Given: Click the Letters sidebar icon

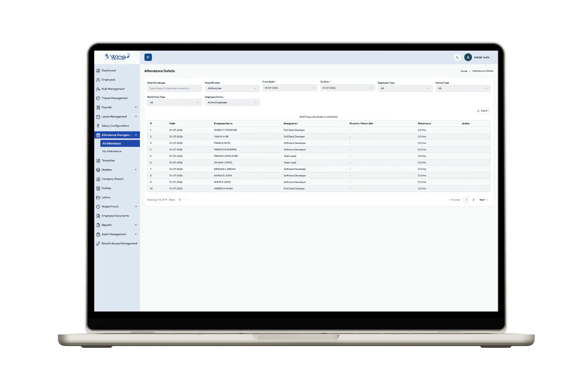Looking at the screenshot, I should [98, 197].
